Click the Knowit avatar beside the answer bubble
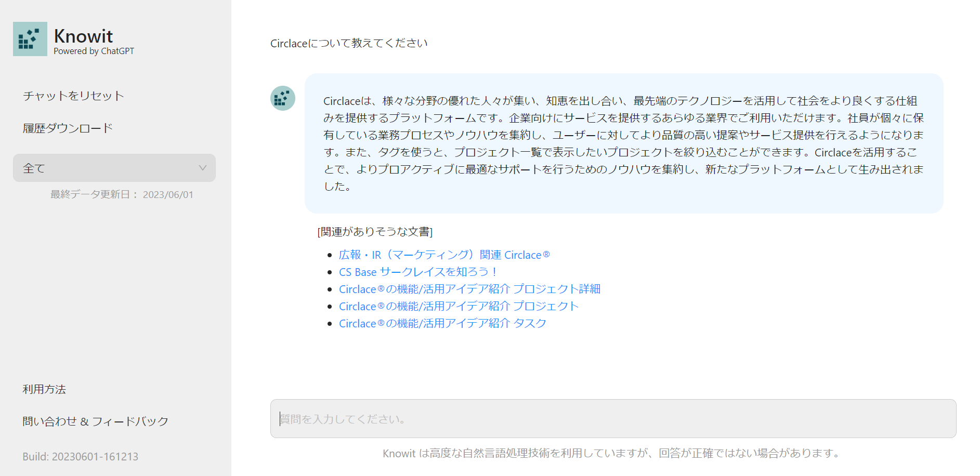 [x=282, y=98]
